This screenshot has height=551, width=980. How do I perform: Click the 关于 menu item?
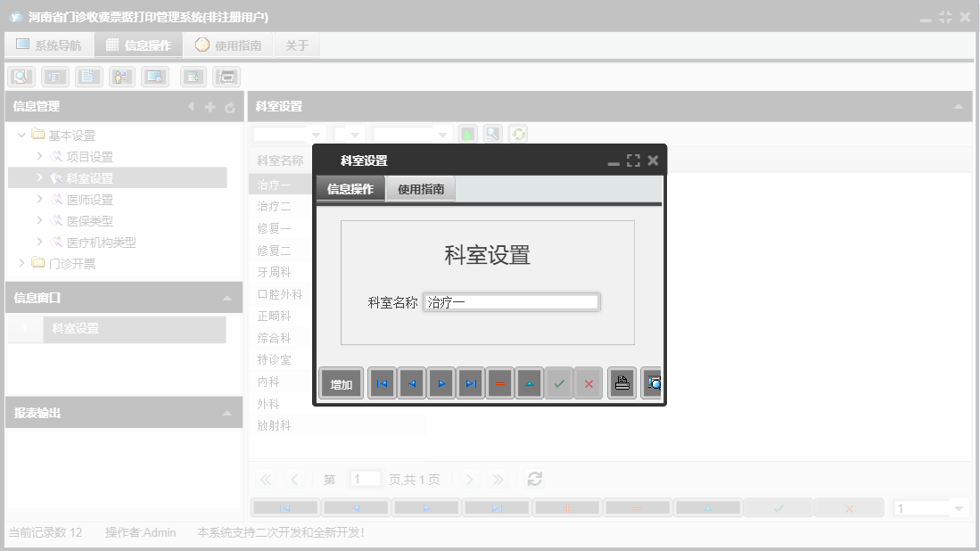tap(297, 45)
